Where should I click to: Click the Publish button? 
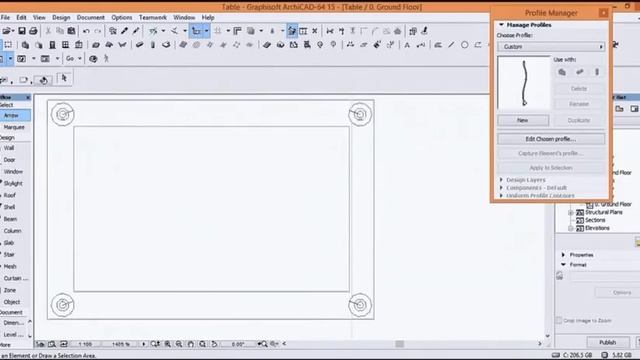(607, 342)
